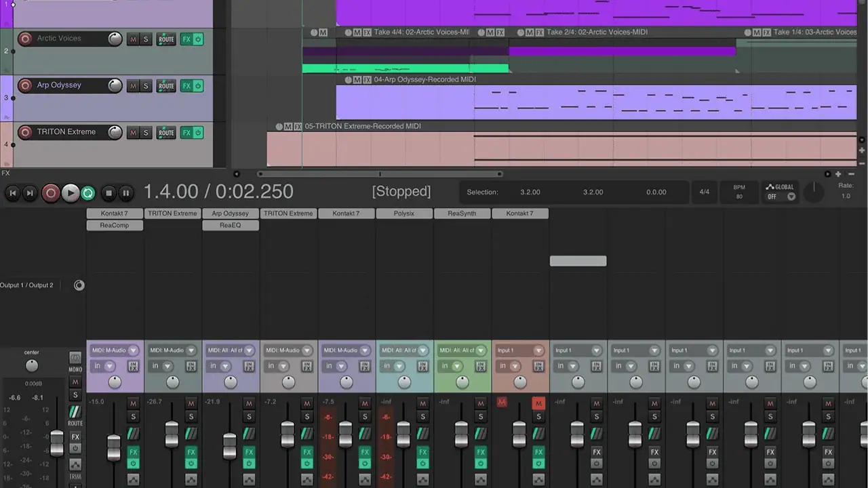Arm record on Arctic Voices track
This screenshot has width=868, height=488.
[25, 39]
